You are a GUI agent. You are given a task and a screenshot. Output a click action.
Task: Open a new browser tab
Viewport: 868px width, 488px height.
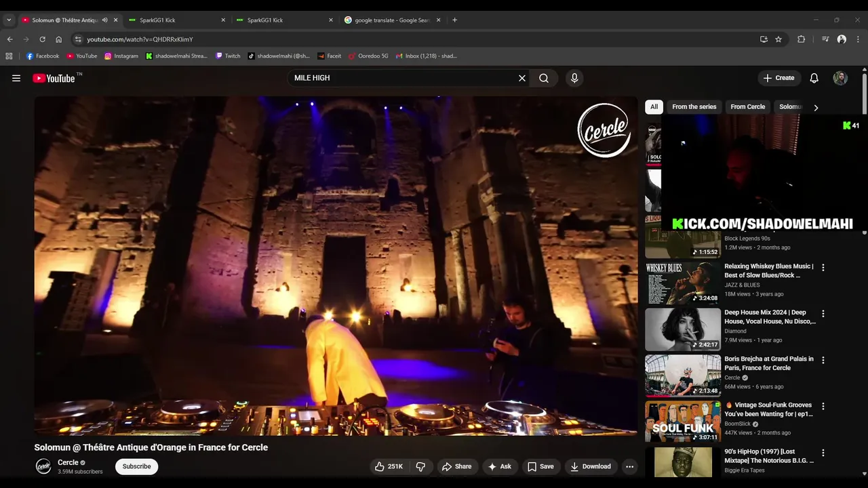click(x=454, y=20)
